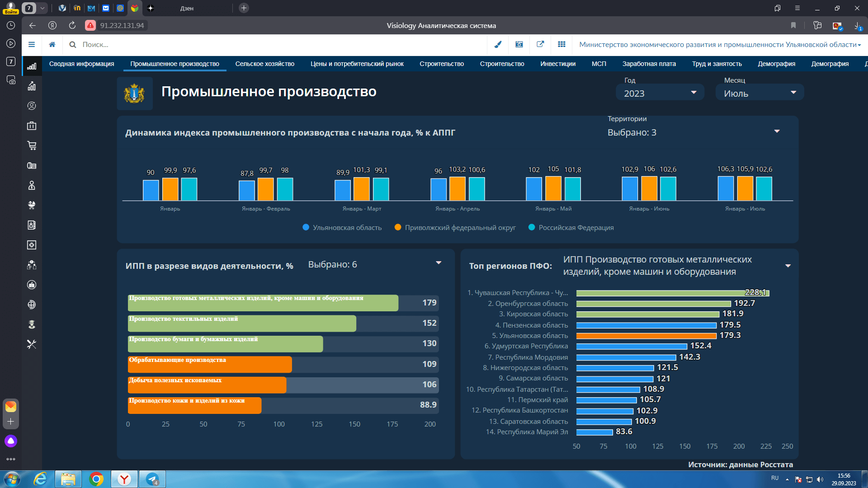Click the Производство текстильных изделий bar
Image resolution: width=868 pixels, height=488 pixels.
(x=242, y=324)
